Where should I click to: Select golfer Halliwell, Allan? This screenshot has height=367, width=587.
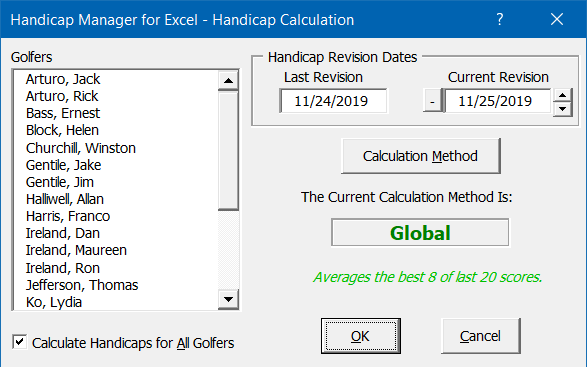click(x=116, y=199)
